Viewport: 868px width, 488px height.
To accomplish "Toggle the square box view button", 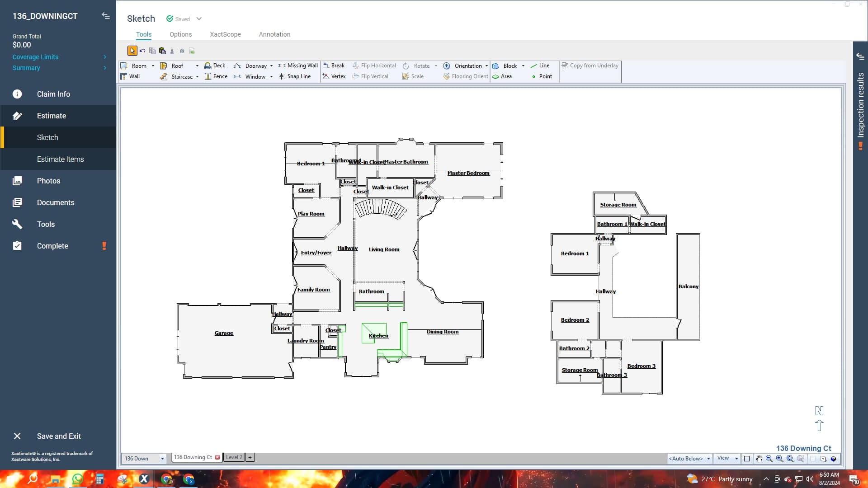I will pos(747,459).
